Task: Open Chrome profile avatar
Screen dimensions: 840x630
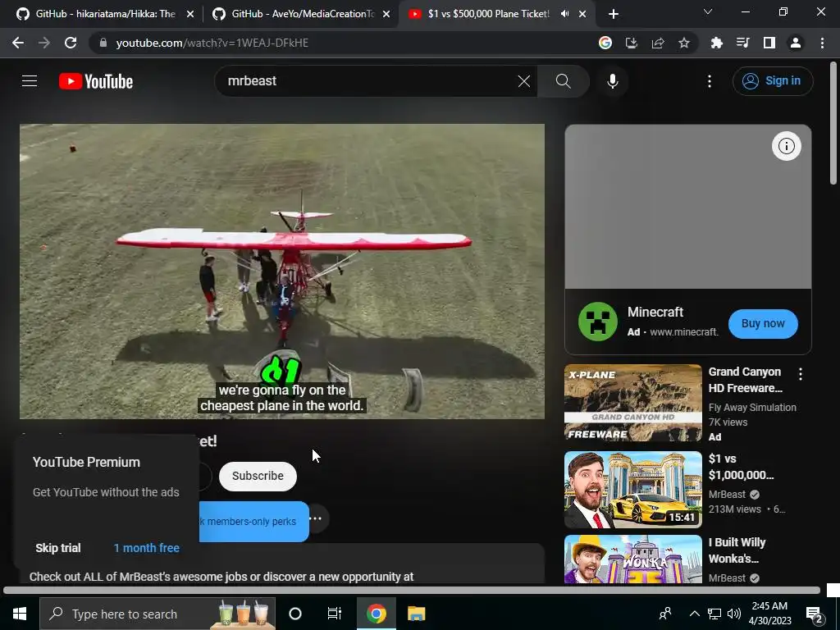Action: pos(796,43)
